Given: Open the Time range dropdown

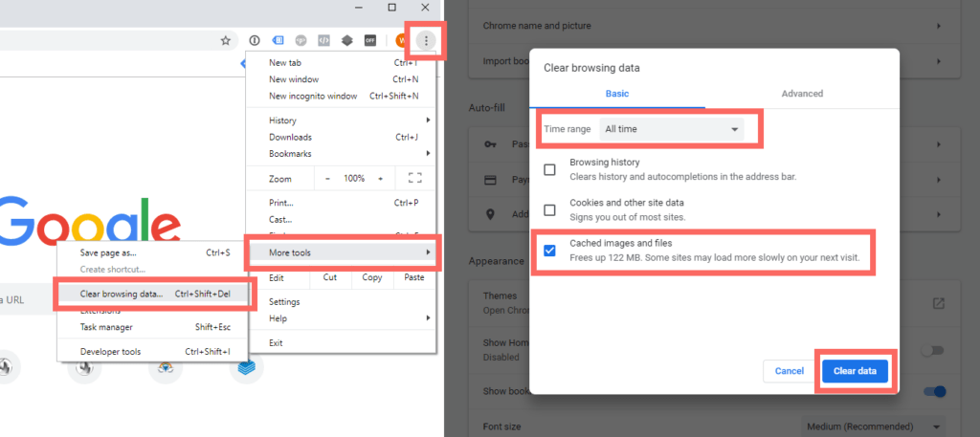Looking at the screenshot, I should pos(671,129).
